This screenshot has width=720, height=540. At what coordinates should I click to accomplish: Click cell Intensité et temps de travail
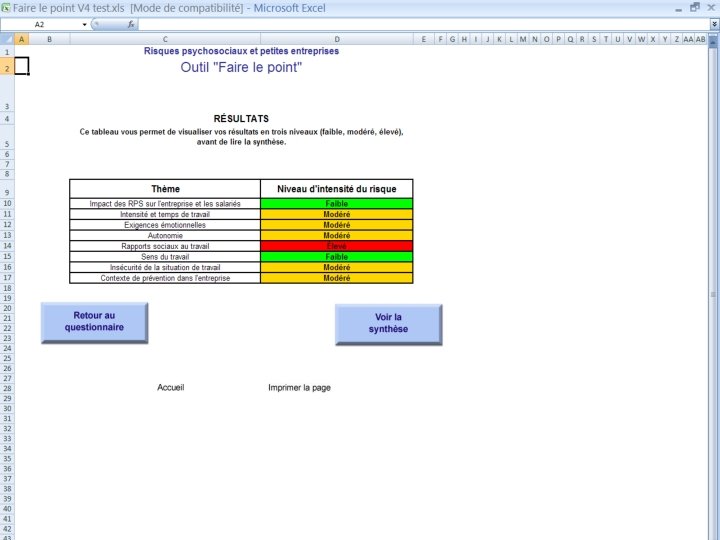point(165,214)
